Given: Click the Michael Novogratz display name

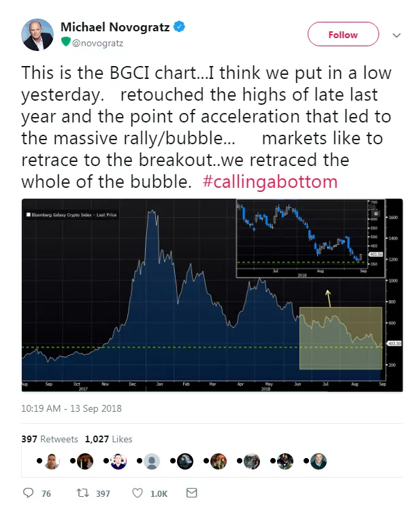Looking at the screenshot, I should point(115,27).
